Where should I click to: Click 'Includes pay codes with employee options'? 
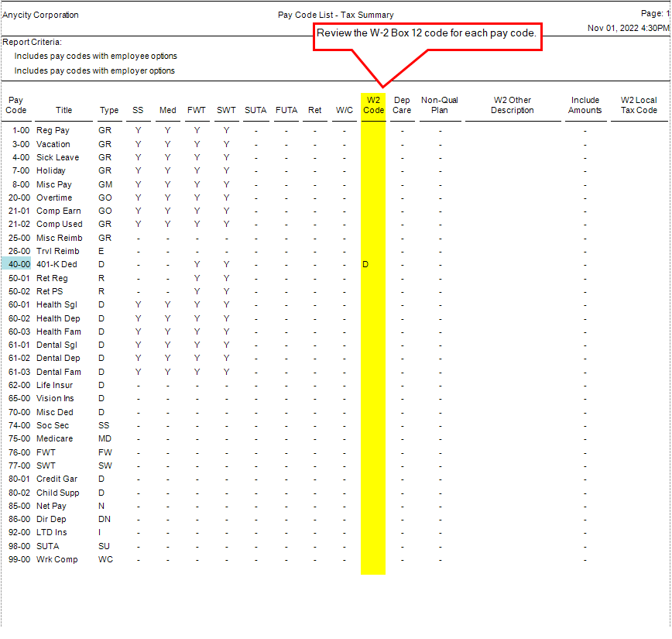pos(95,57)
